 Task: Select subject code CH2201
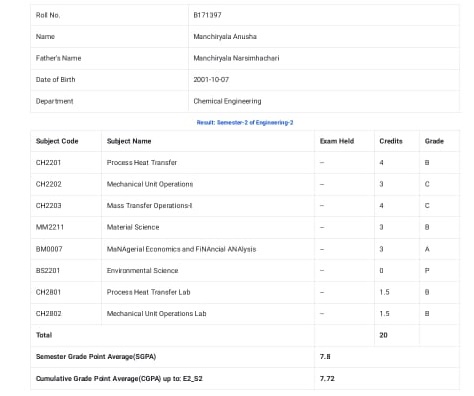coord(48,163)
